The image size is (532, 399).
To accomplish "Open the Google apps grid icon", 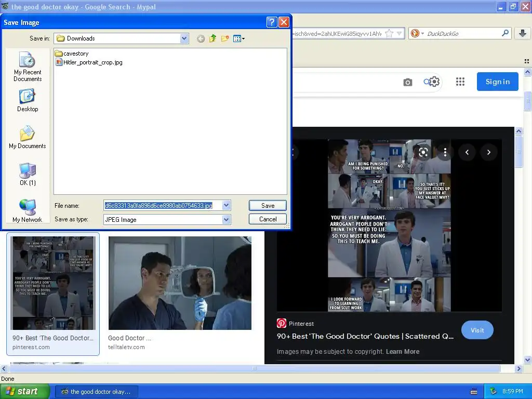I will tap(460, 82).
